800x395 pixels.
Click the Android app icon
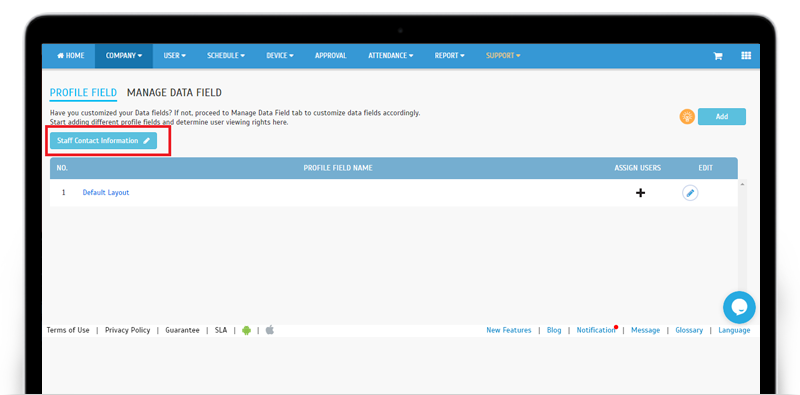[x=246, y=330]
